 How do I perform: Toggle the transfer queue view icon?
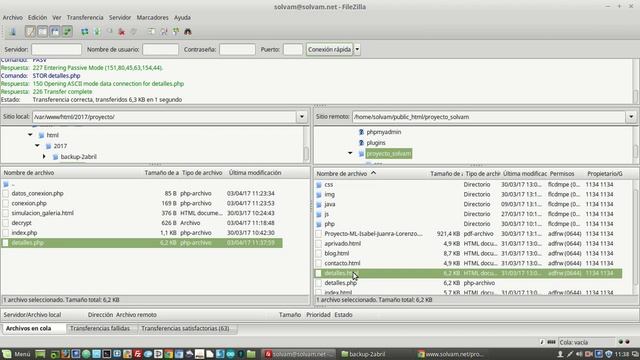point(67,31)
